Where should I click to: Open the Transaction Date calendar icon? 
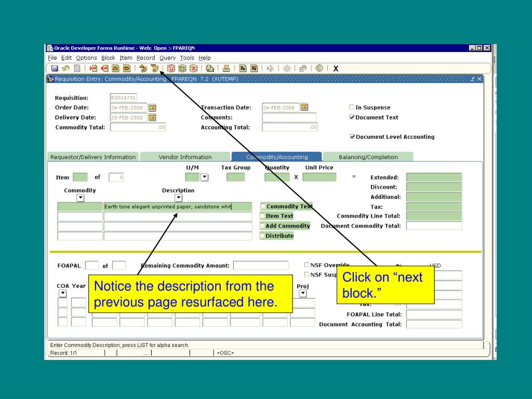pyautogui.click(x=304, y=107)
